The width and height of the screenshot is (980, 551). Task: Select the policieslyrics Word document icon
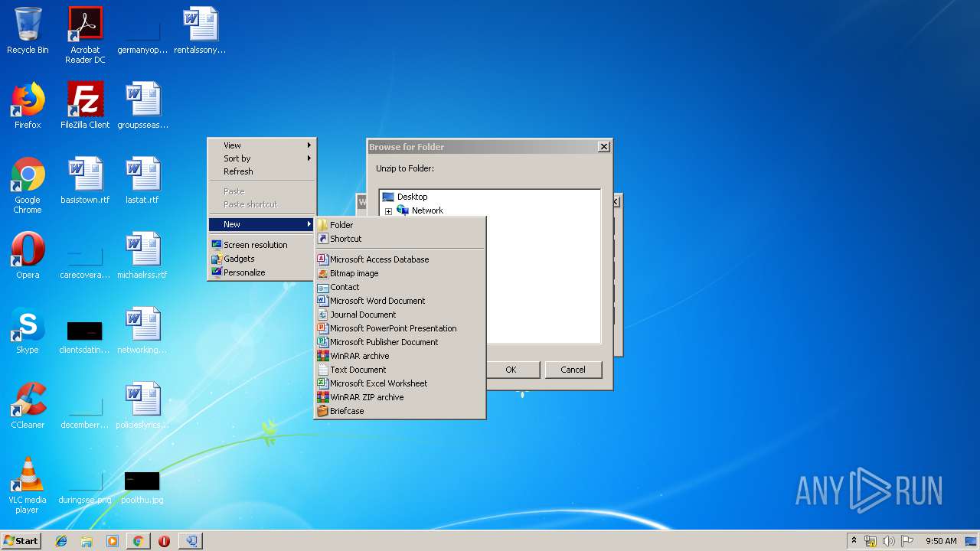pos(142,406)
